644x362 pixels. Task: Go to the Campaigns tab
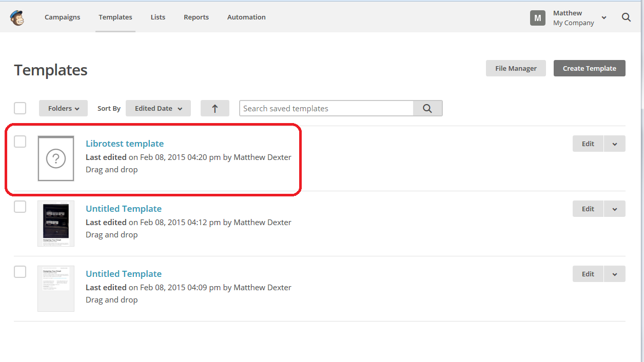point(62,17)
